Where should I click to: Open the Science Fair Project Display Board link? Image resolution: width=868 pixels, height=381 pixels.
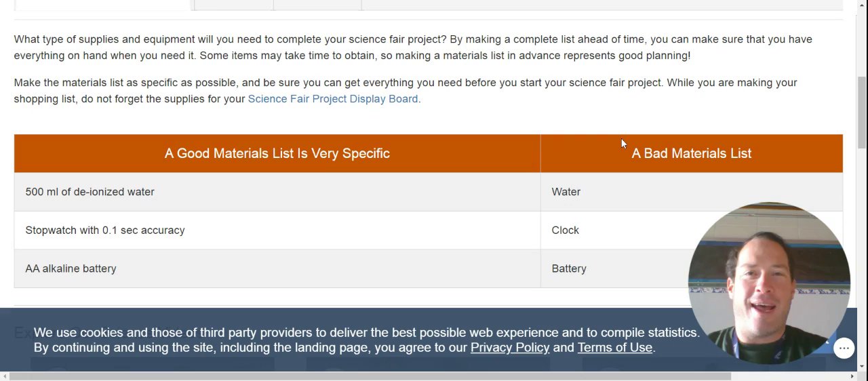coord(332,99)
